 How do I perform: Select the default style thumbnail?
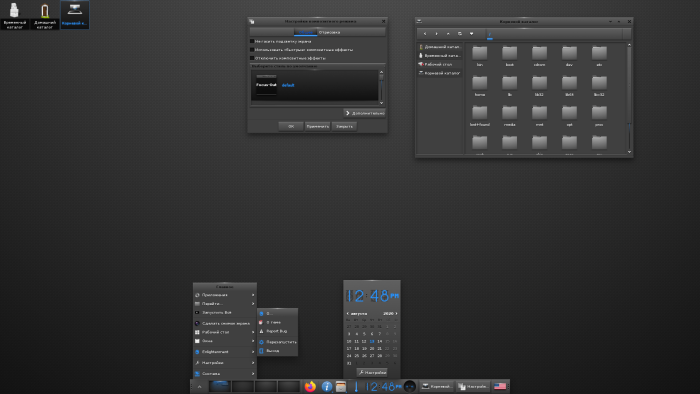pyautogui.click(x=266, y=85)
